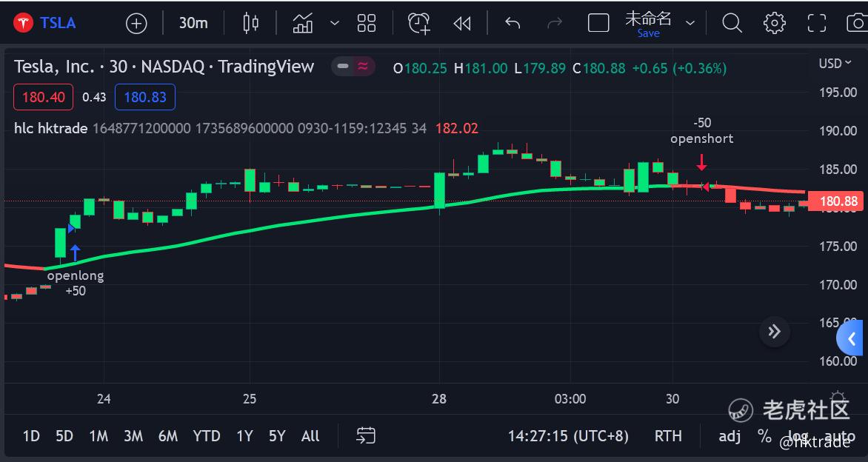Undo the last chart action
868x462 pixels.
tap(513, 23)
